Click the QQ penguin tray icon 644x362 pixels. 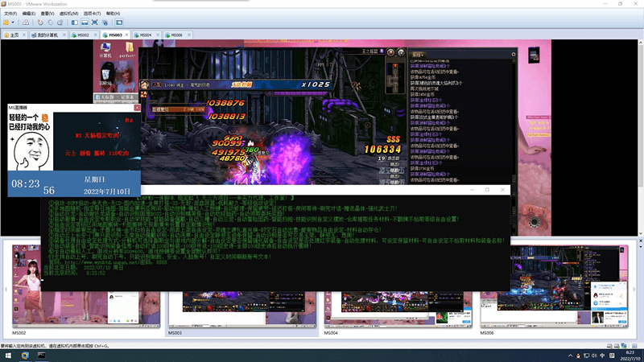[578, 356]
